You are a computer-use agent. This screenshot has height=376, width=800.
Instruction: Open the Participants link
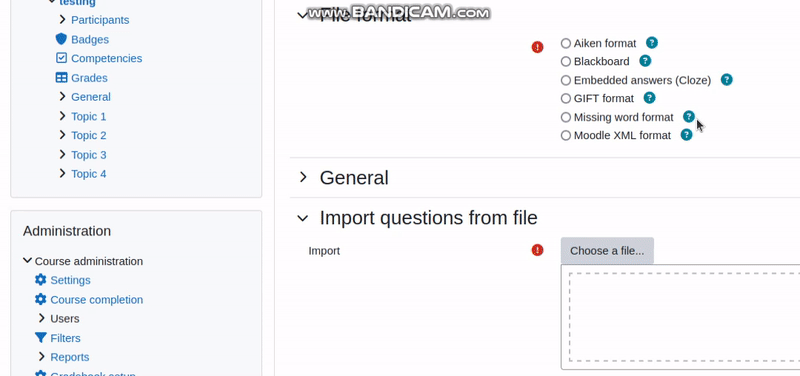[x=100, y=20]
